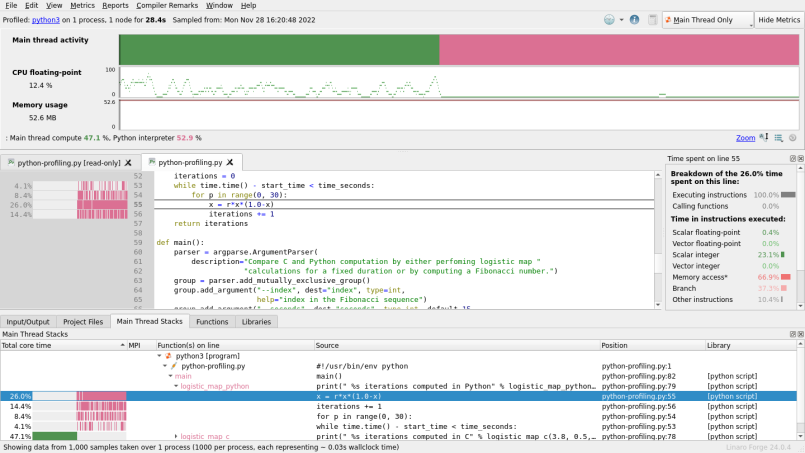Collapse the python3 [program] tree node
Screen dimensions: 805x453
(159, 355)
